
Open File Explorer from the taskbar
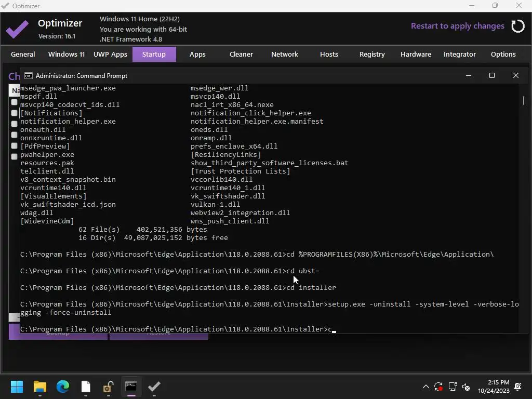tap(39, 387)
